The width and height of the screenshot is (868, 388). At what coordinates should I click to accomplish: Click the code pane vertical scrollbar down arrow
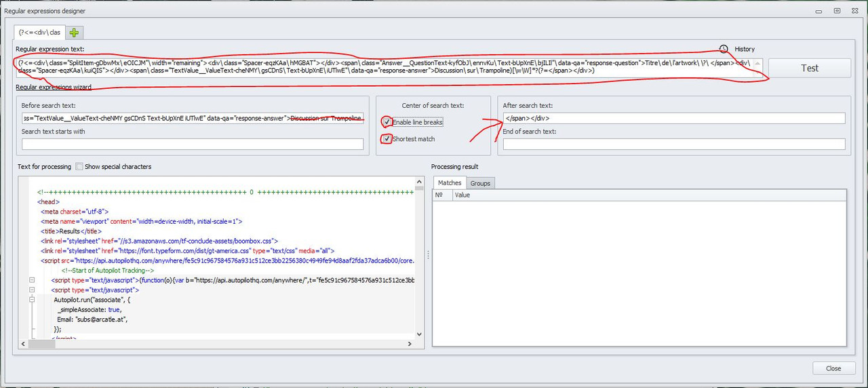419,334
